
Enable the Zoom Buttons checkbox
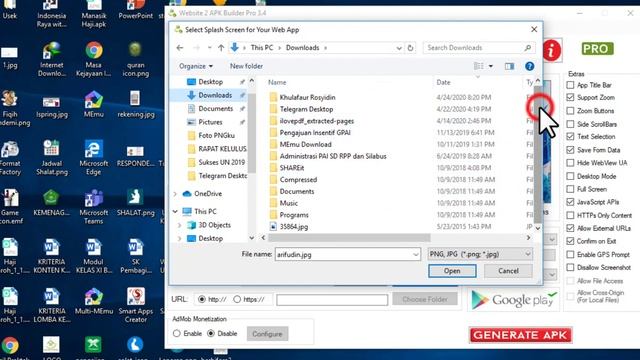(570, 111)
